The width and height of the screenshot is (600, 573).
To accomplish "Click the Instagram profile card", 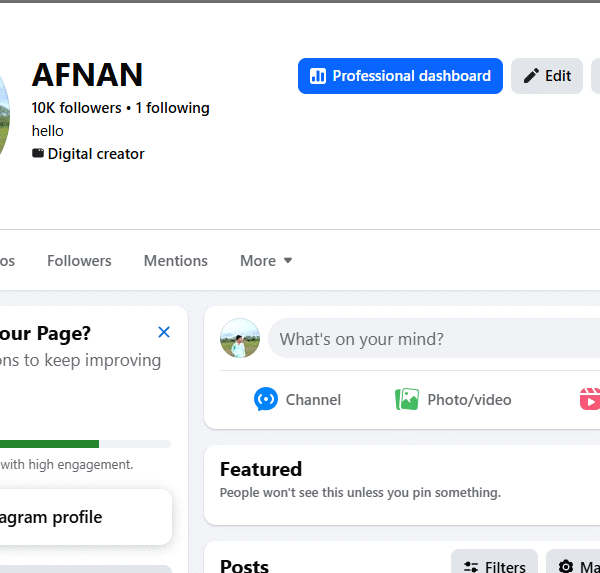I will (x=86, y=517).
